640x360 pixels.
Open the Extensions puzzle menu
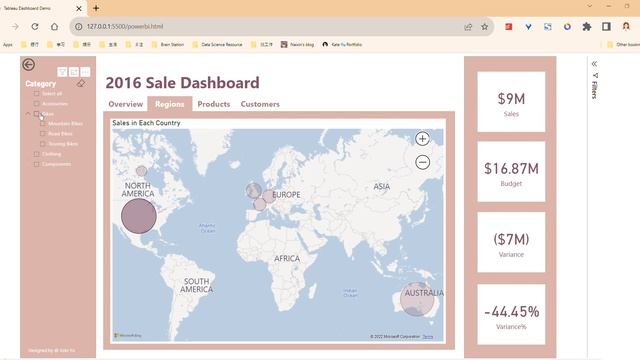(587, 27)
